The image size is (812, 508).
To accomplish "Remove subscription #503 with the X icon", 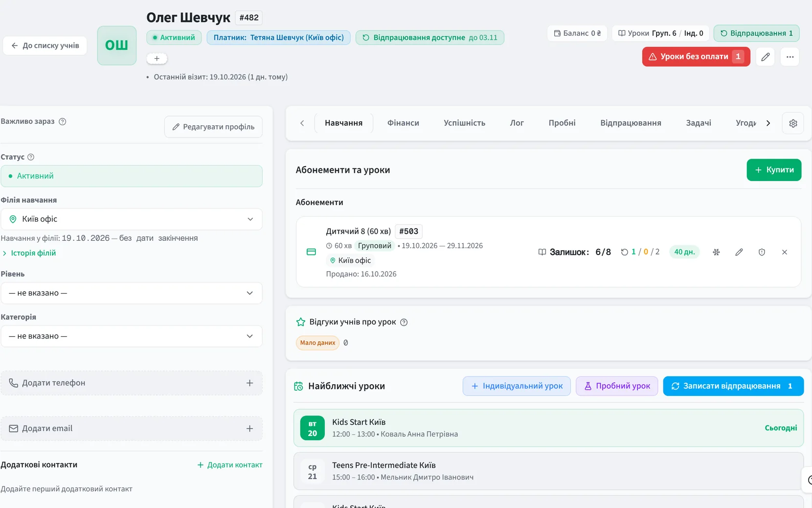I will [x=785, y=252].
